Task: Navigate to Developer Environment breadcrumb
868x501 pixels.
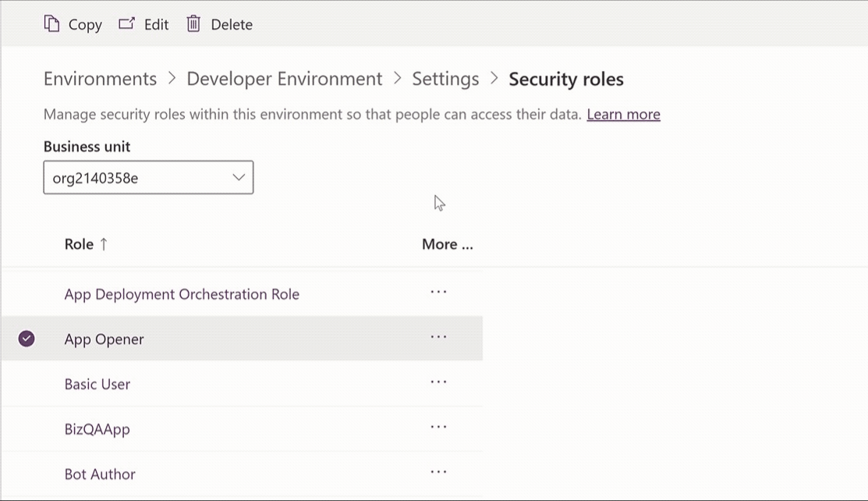Action: (x=285, y=79)
